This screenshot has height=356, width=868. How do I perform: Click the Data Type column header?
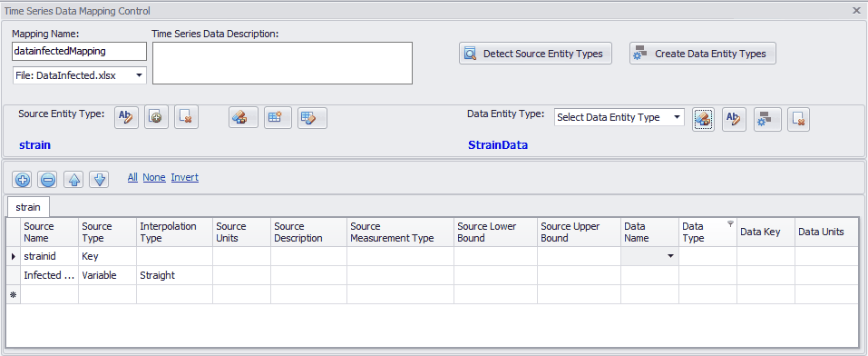[707, 232]
